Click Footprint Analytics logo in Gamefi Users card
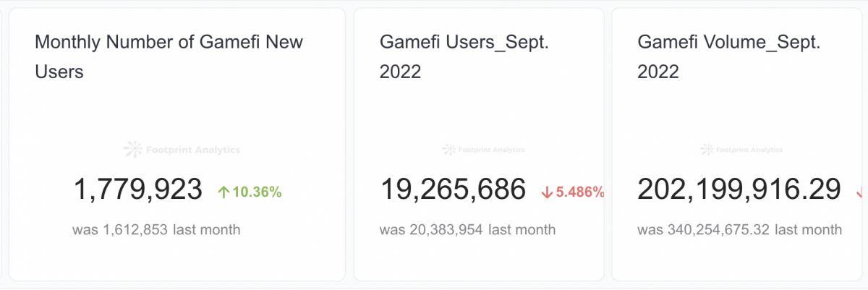 (483, 150)
